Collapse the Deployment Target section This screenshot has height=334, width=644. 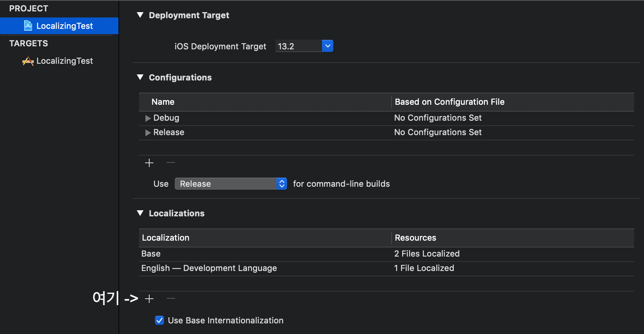click(x=140, y=15)
